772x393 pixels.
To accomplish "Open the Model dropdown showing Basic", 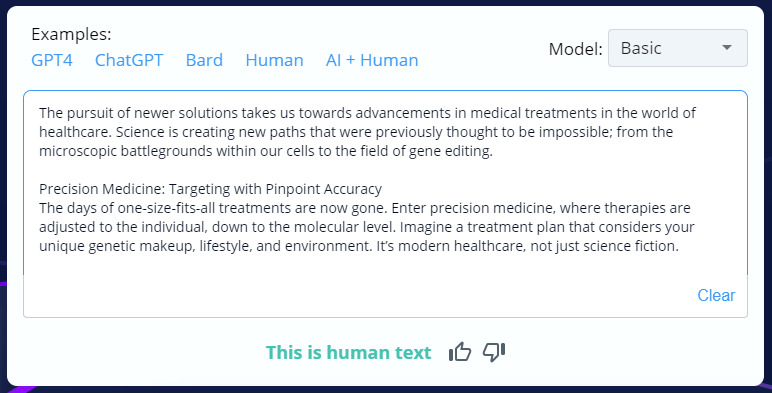I will pyautogui.click(x=677, y=48).
